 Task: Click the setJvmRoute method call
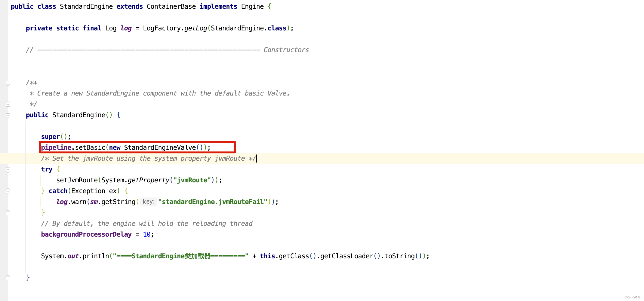[x=77, y=180]
